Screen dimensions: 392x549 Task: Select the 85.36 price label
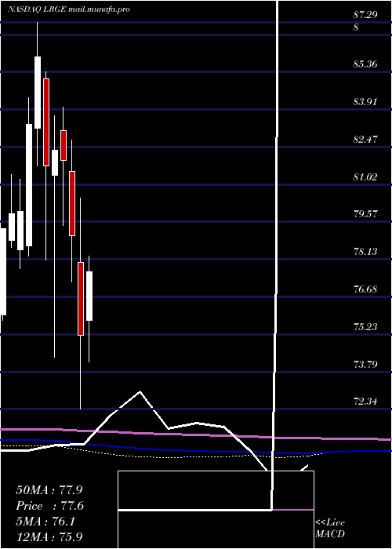365,64
